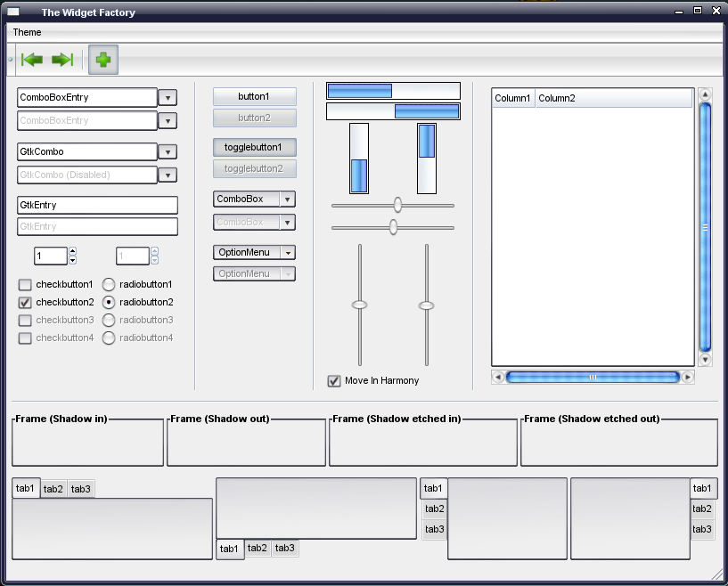Select tab3 in bottom-tabbed notebook
728x586 pixels.
pos(284,548)
